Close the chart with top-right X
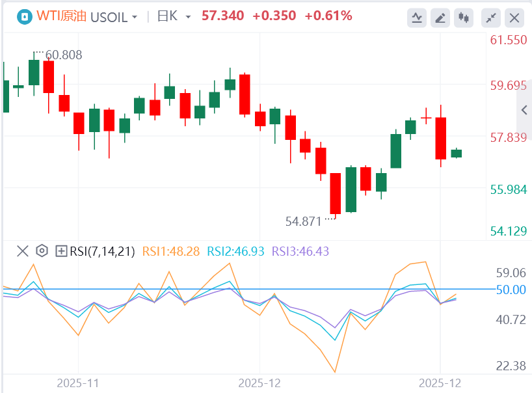 (x=514, y=18)
